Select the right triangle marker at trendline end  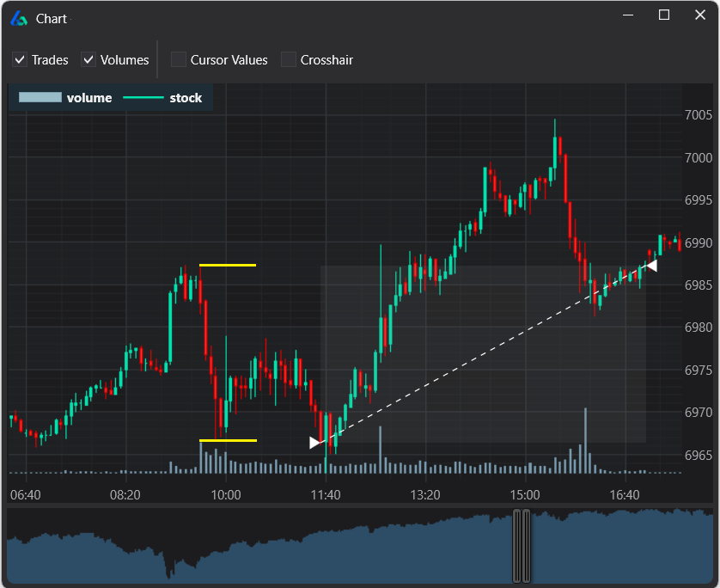tap(652, 266)
